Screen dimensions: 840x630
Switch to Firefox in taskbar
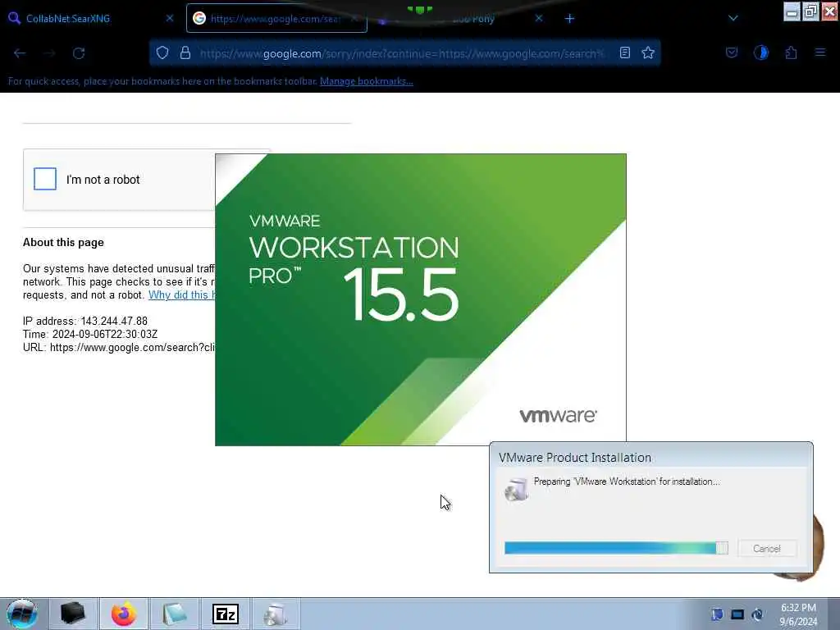click(124, 614)
